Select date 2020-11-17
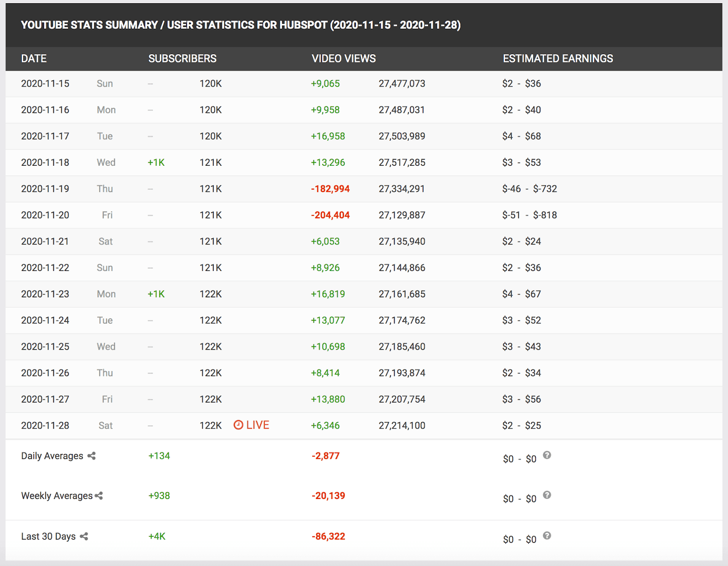This screenshot has height=566, width=728. [45, 136]
